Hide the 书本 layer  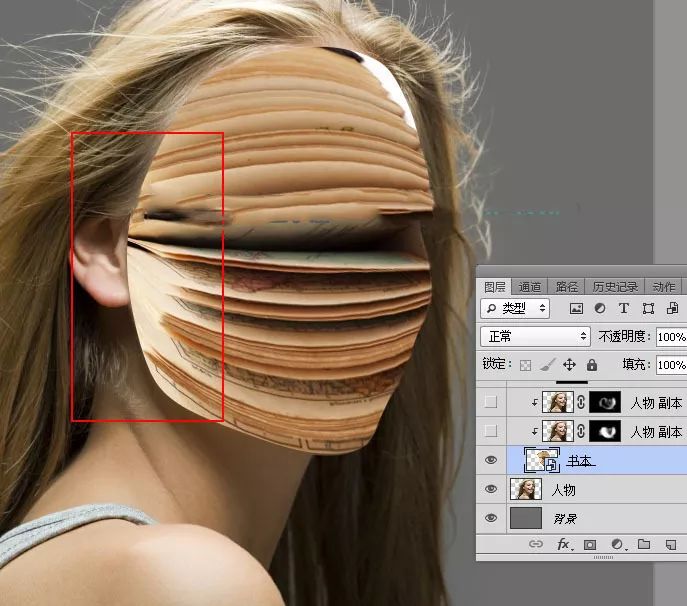[x=491, y=460]
